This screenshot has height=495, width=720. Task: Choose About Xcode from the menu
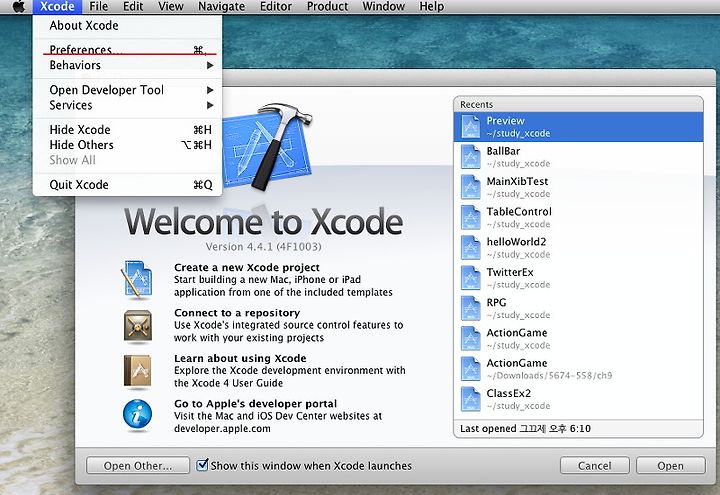point(127,26)
